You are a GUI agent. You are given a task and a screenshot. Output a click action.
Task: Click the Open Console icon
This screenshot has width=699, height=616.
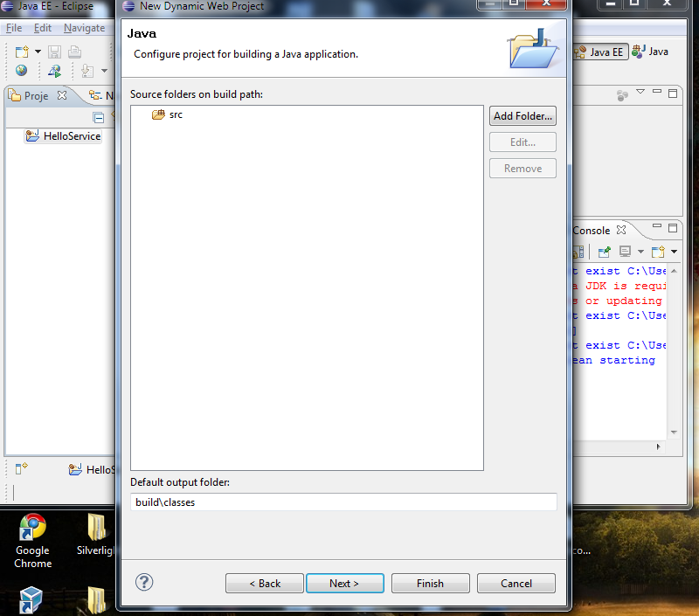(x=658, y=252)
